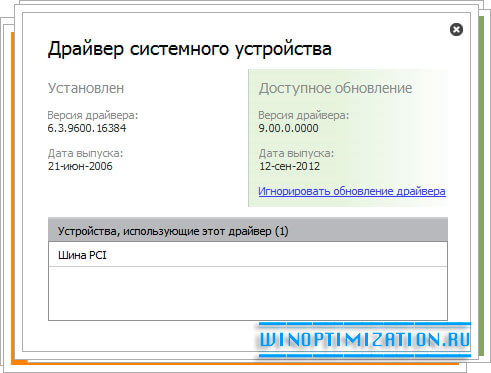Click available driver version 9.00.0.0000
Viewport: 491px width, 373px height.
point(288,128)
